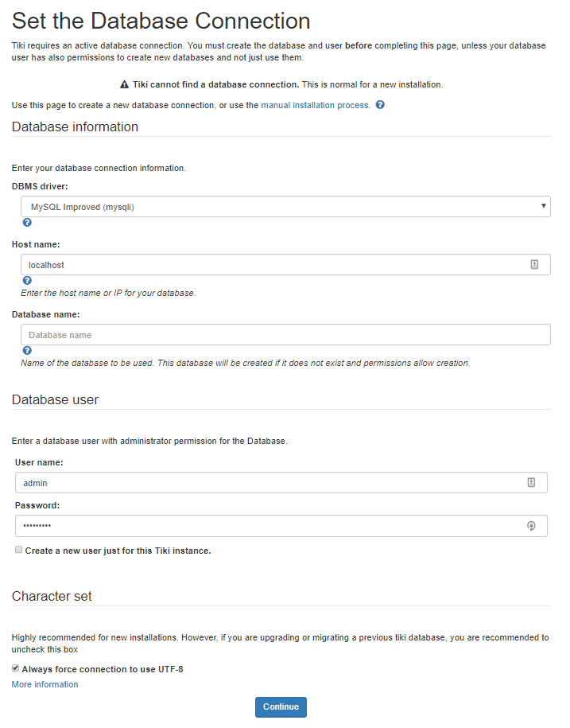Viewport: 570px width, 728px height.
Task: Uncheck Always force connection to use UTF-8
Action: [16, 668]
